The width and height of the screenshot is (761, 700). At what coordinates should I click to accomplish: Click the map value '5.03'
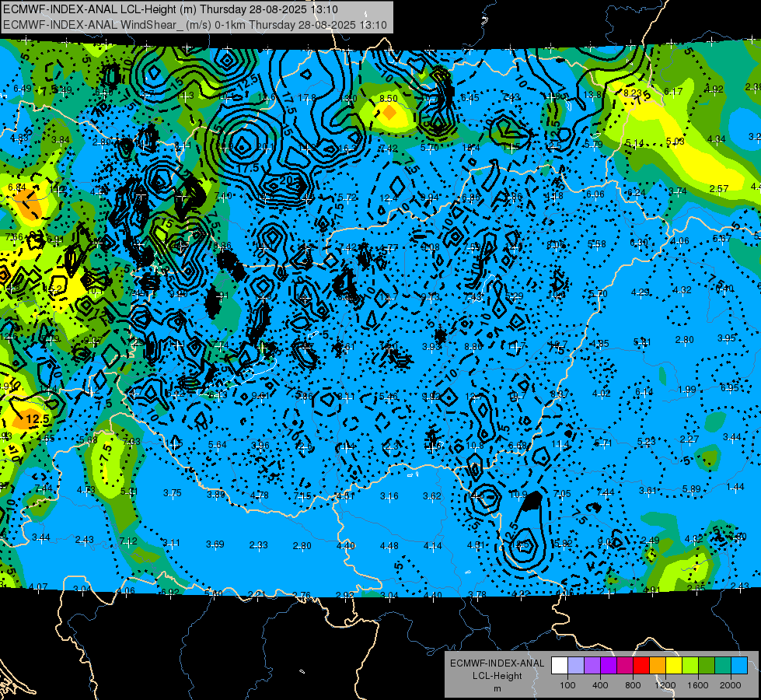tap(675, 142)
